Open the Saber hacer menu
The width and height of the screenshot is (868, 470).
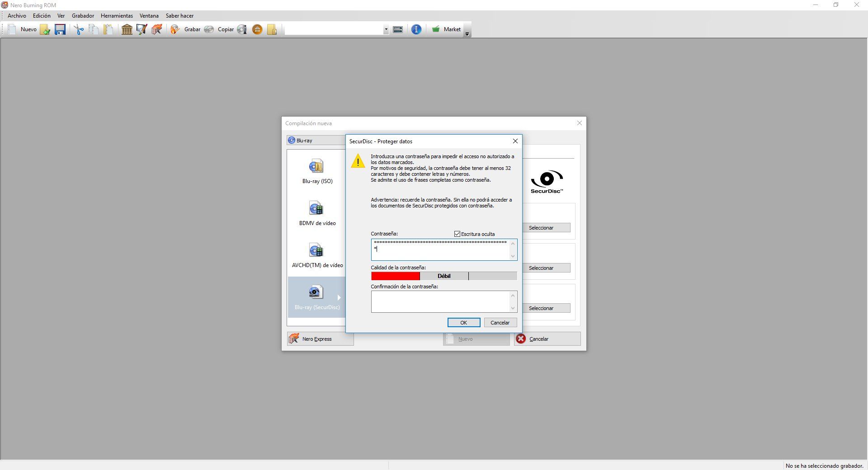pos(179,16)
